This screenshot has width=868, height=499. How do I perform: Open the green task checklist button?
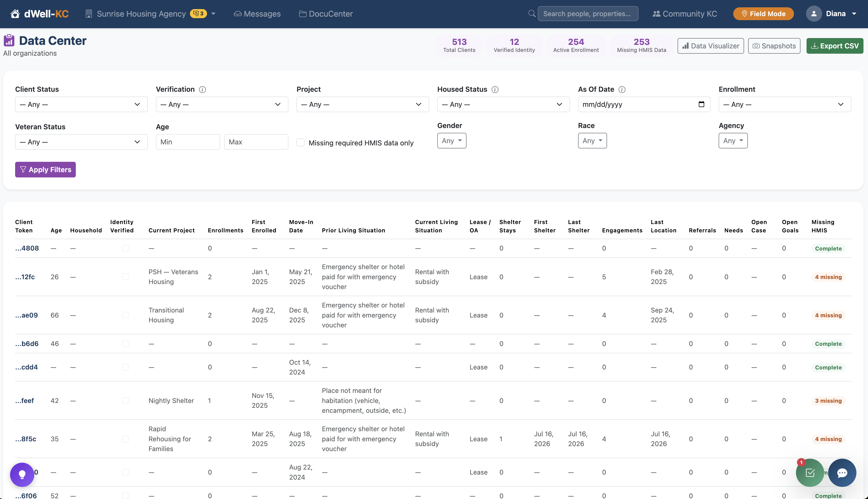pos(810,473)
